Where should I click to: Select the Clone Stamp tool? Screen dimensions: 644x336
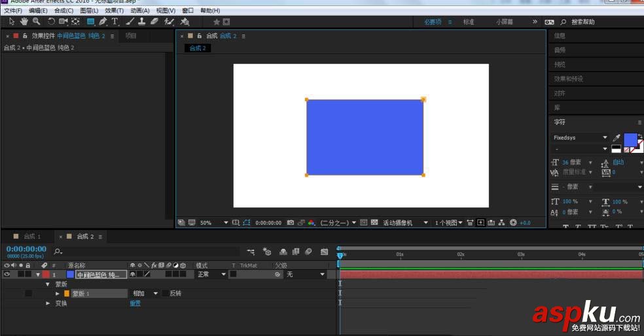click(141, 22)
